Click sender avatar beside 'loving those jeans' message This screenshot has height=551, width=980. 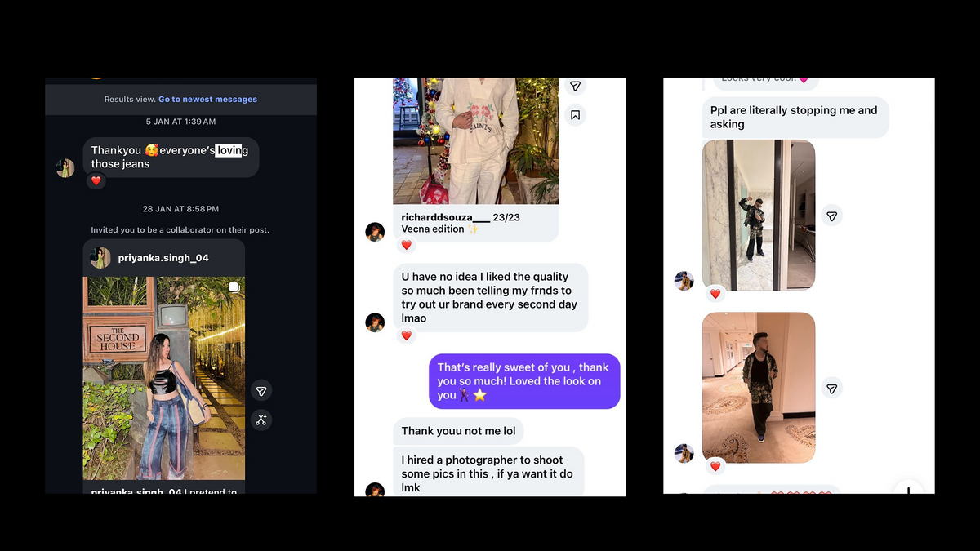pos(65,168)
